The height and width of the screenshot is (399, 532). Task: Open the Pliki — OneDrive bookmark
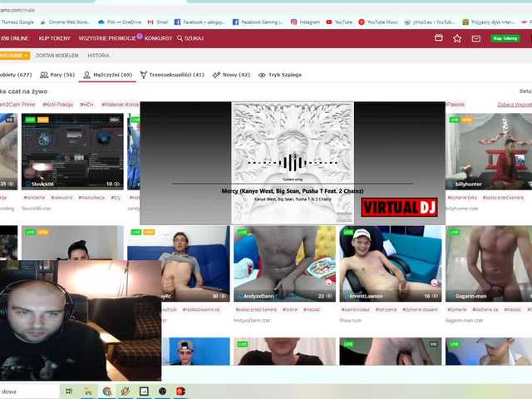pyautogui.click(x=120, y=22)
